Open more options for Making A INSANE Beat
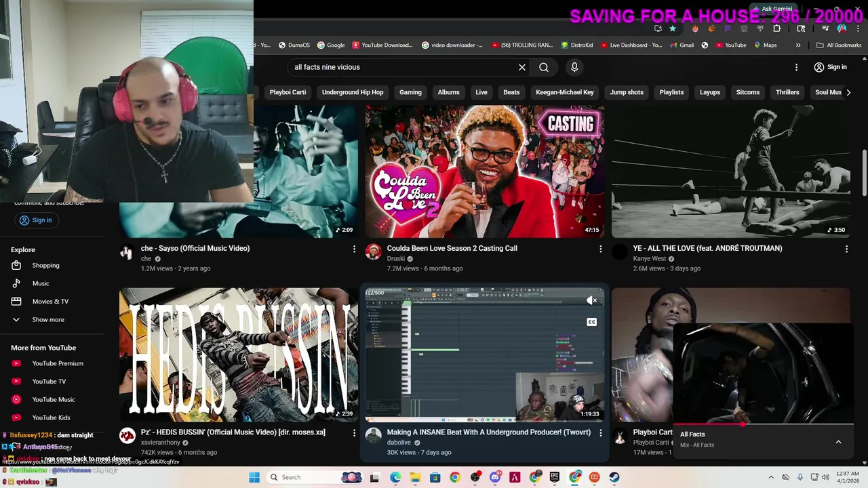 pyautogui.click(x=600, y=432)
